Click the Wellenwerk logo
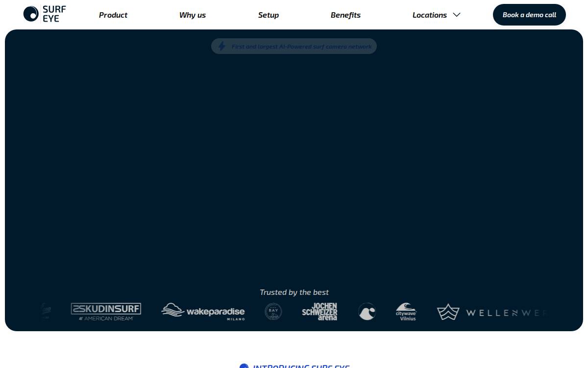Viewport: 588px width, 368px height. point(491,312)
